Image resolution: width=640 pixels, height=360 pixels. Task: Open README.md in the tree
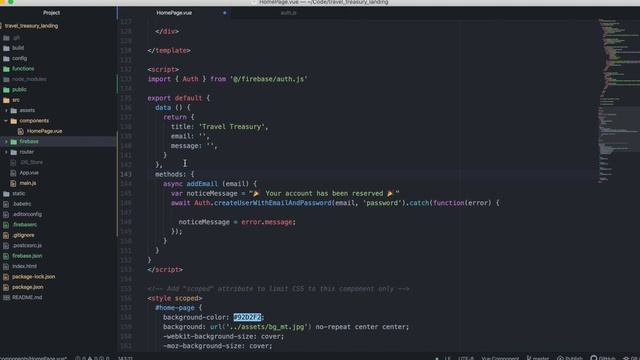coord(27,298)
